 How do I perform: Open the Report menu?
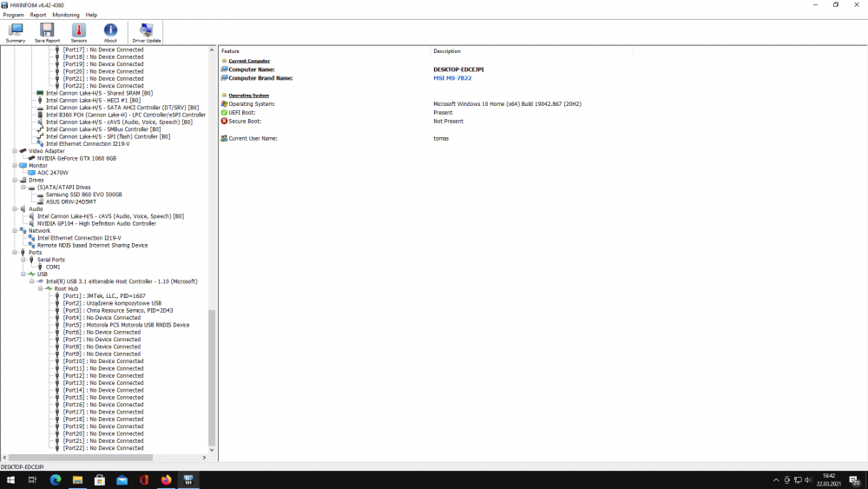[x=38, y=15]
